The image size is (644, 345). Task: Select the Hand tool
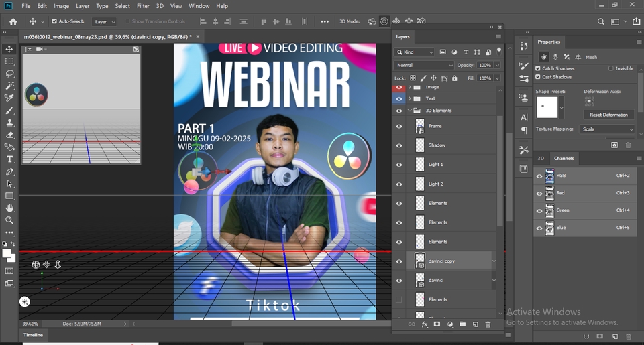tap(9, 208)
